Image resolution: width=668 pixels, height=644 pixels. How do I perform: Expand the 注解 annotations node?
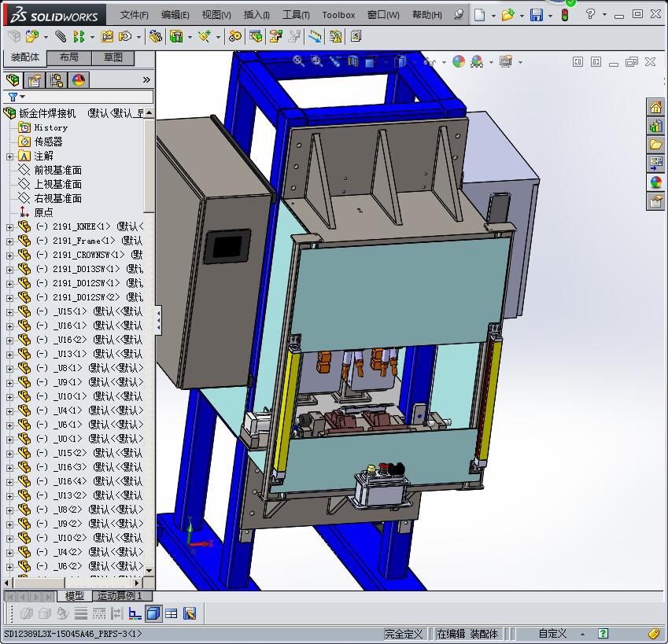coord(9,156)
